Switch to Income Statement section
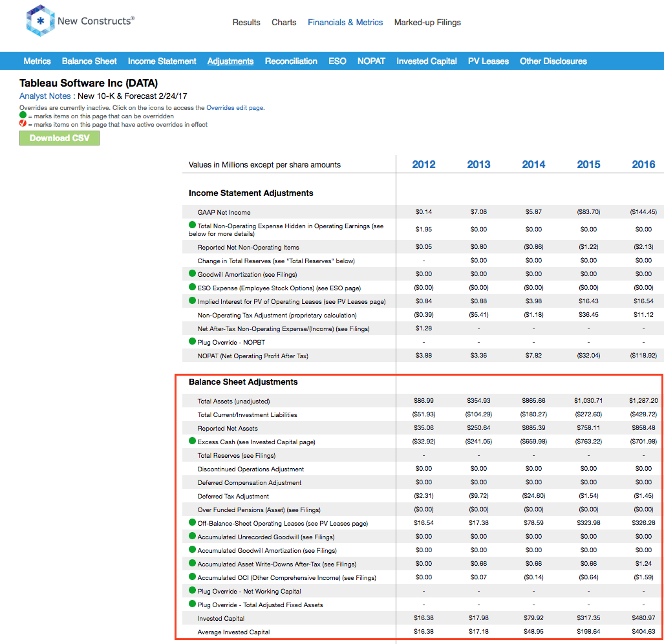 coord(162,61)
